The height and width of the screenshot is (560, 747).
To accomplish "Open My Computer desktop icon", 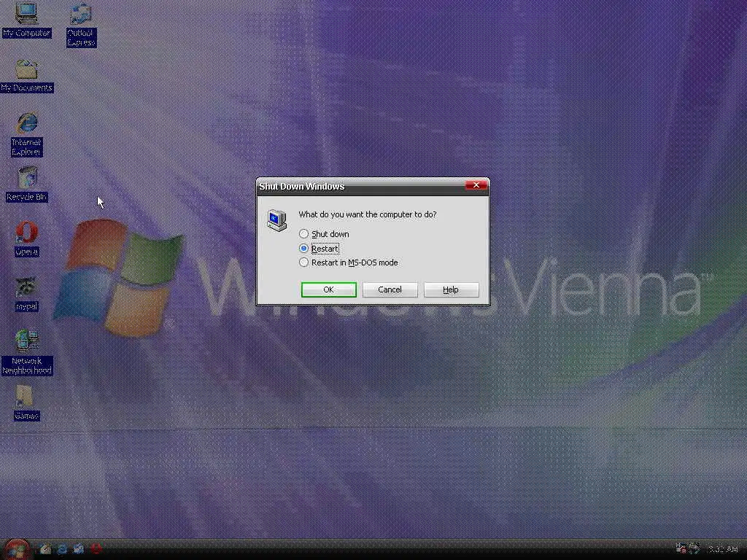I will 26,19.
